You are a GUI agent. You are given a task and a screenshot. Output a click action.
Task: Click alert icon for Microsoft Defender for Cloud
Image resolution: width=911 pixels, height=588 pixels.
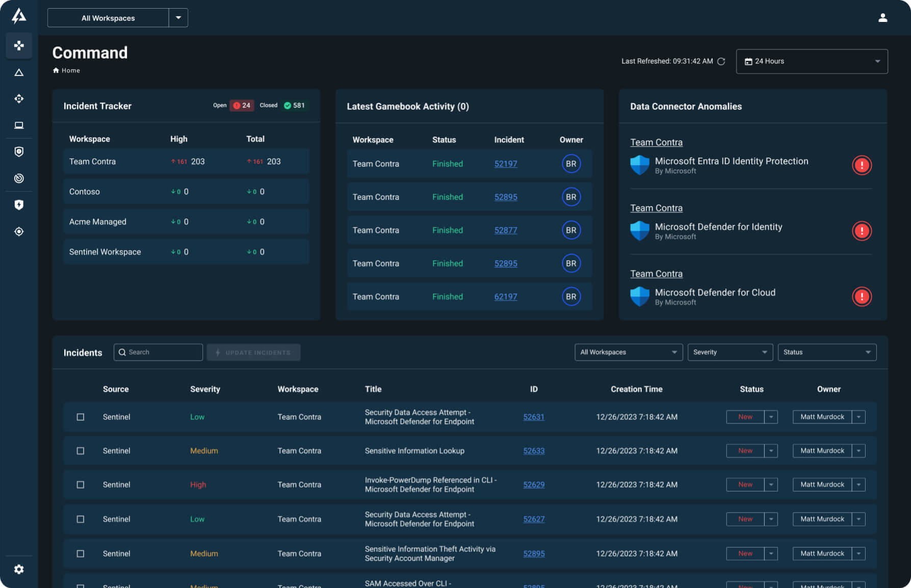(x=862, y=297)
